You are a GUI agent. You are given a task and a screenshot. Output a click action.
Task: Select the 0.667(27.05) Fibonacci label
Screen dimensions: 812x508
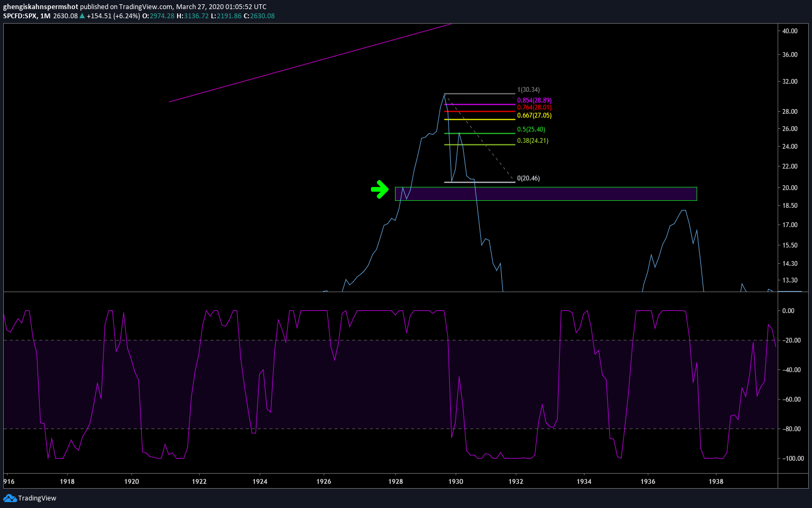pyautogui.click(x=535, y=115)
